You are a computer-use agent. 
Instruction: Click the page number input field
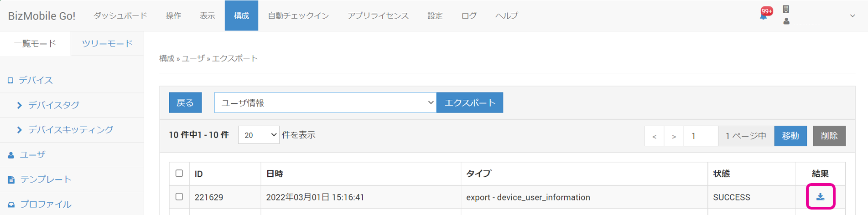[x=701, y=136]
